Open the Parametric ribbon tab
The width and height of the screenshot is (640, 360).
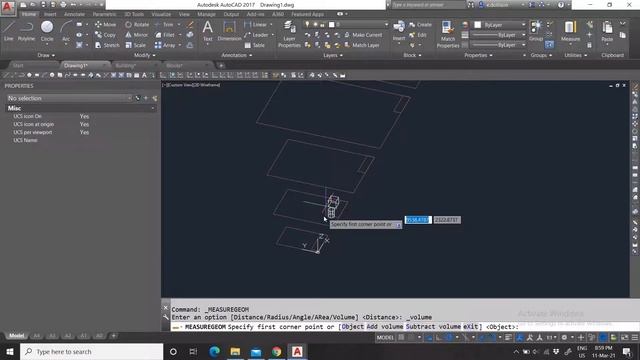pyautogui.click(x=104, y=14)
